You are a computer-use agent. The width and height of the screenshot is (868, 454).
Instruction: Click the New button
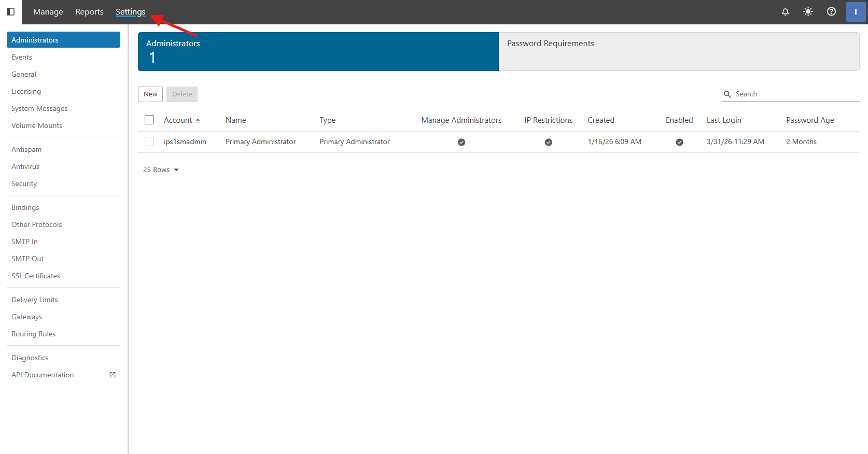(x=150, y=94)
